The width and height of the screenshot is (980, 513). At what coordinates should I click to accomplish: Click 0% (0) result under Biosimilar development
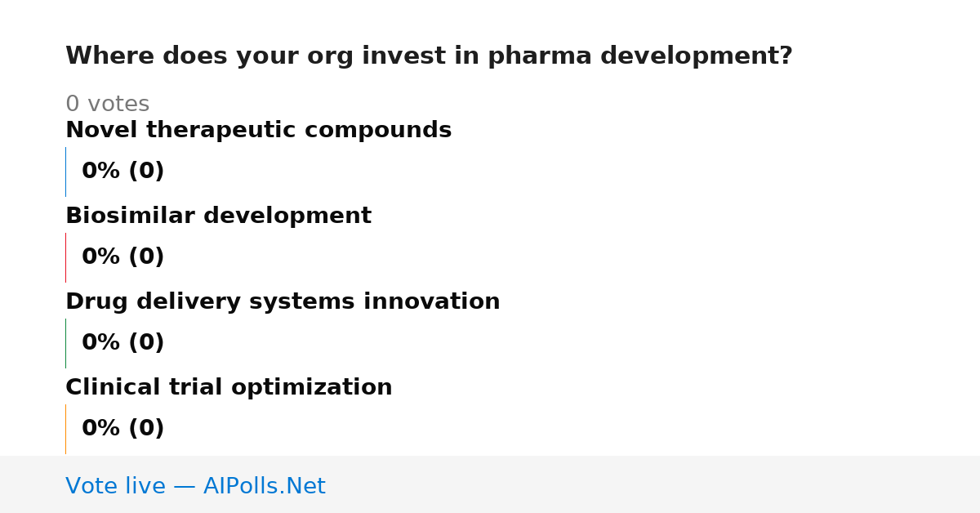coord(122,257)
